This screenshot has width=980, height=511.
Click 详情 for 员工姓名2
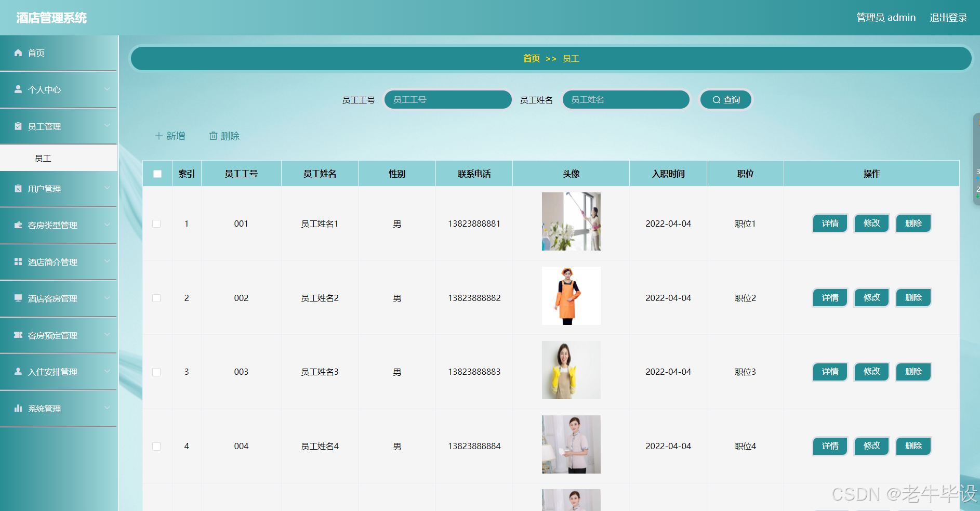pos(830,297)
